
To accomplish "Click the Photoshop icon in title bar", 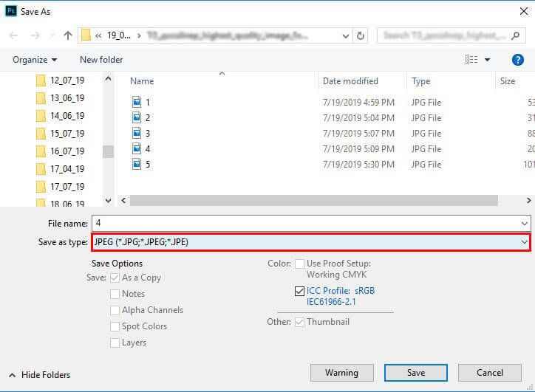I will pyautogui.click(x=11, y=11).
